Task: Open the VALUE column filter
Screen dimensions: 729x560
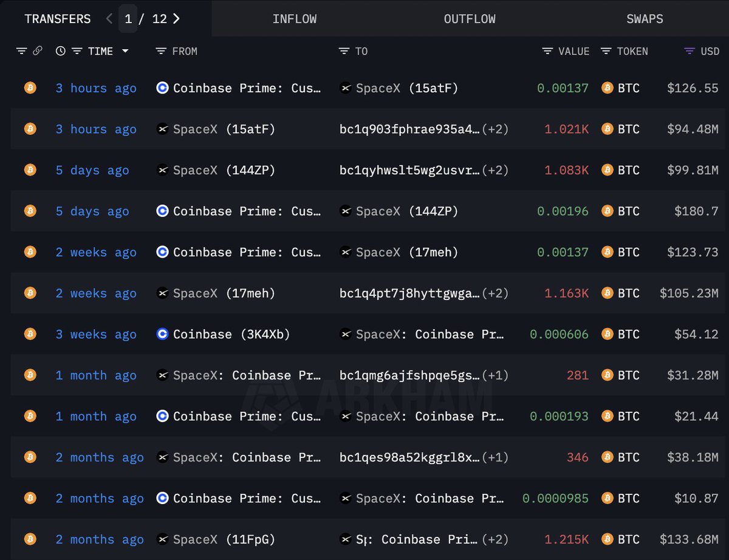Action: click(547, 51)
